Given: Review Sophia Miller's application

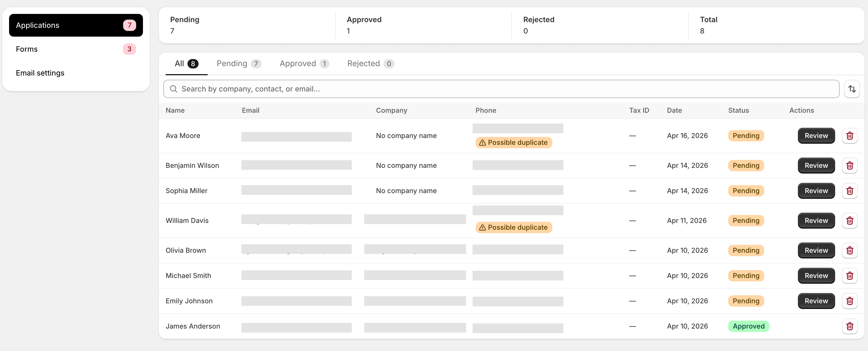Looking at the screenshot, I should click(x=816, y=191).
